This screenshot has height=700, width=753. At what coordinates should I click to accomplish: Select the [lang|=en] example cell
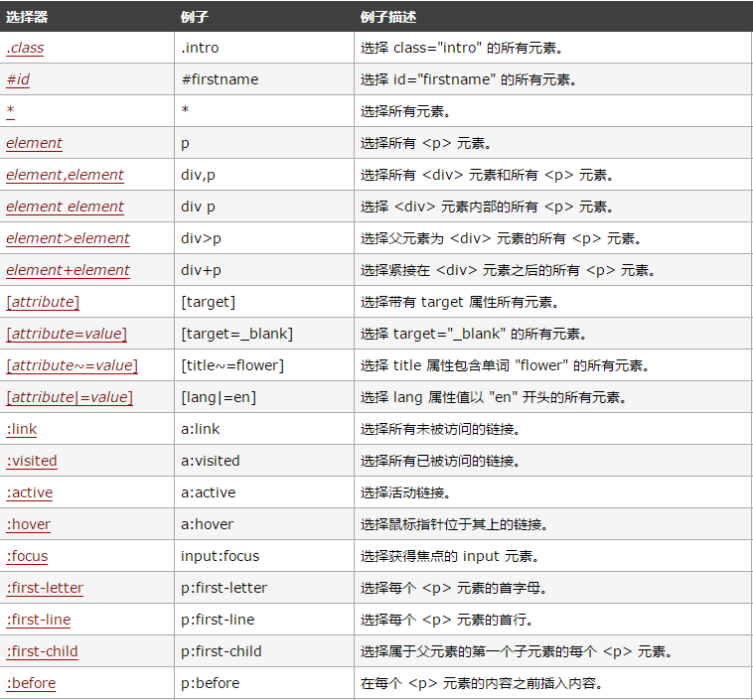264,397
